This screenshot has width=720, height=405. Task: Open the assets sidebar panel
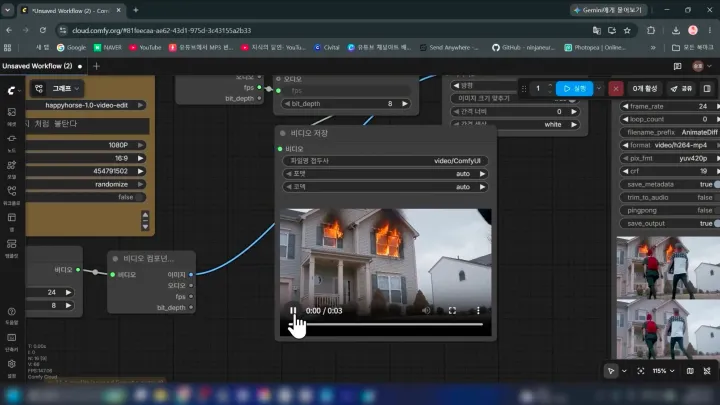[x=11, y=115]
